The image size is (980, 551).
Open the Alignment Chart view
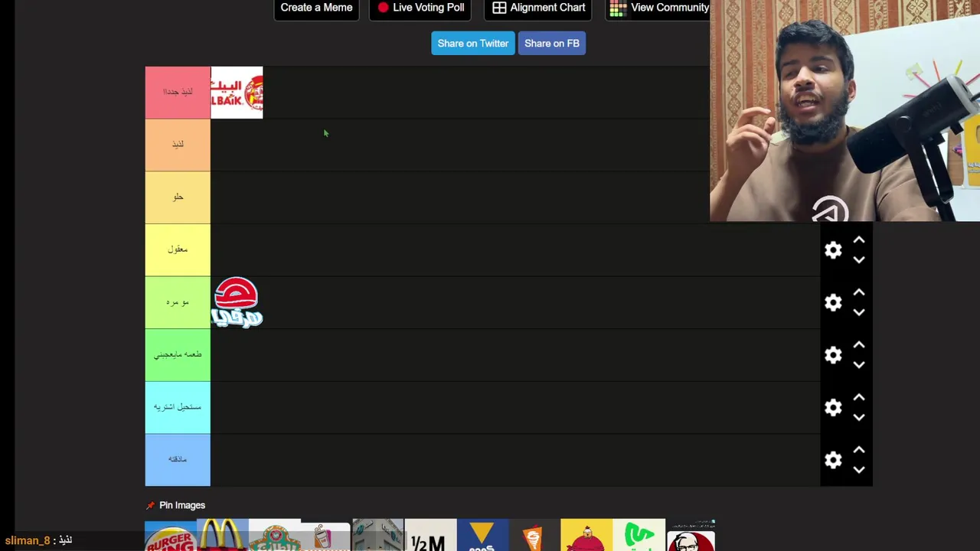coord(538,8)
